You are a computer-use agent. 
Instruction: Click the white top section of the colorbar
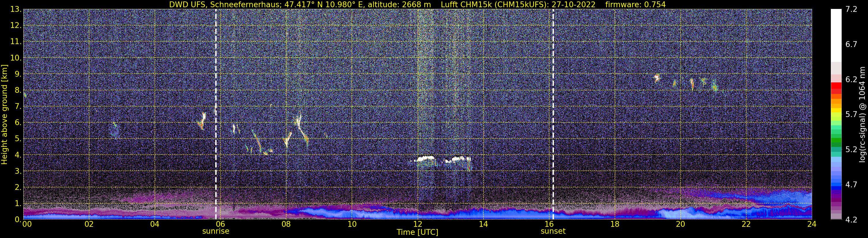point(836,35)
